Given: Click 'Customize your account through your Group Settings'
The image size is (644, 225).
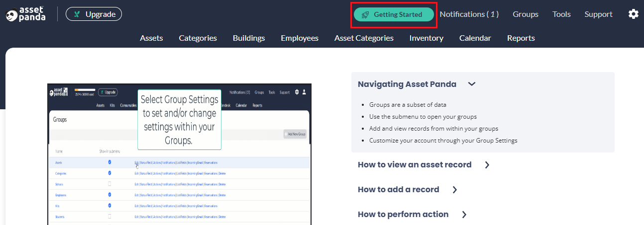Looking at the screenshot, I should [x=443, y=141].
